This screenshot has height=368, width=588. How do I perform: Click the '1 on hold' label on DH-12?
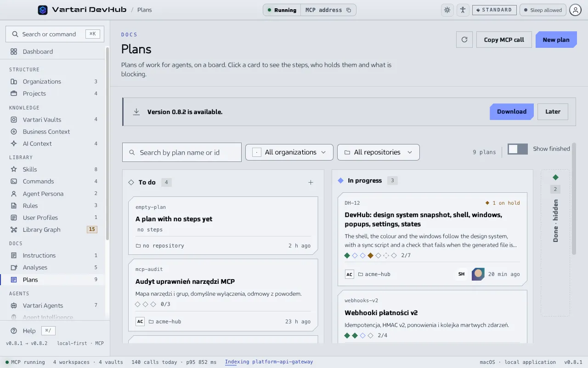pyautogui.click(x=503, y=203)
